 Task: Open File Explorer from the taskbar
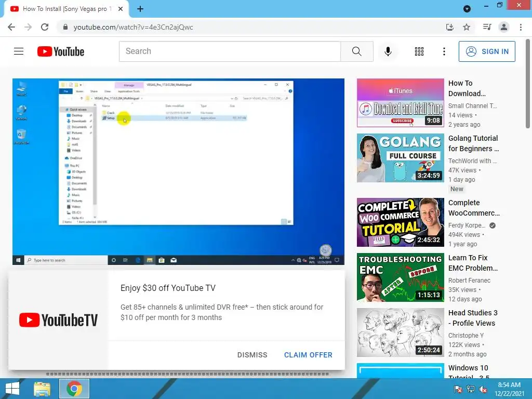42,389
